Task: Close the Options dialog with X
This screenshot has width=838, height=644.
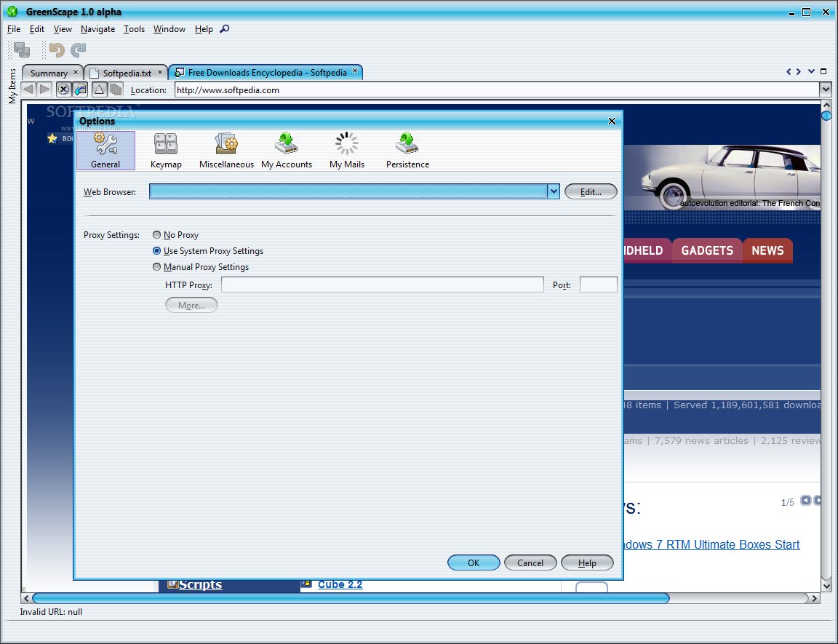Action: (612, 122)
